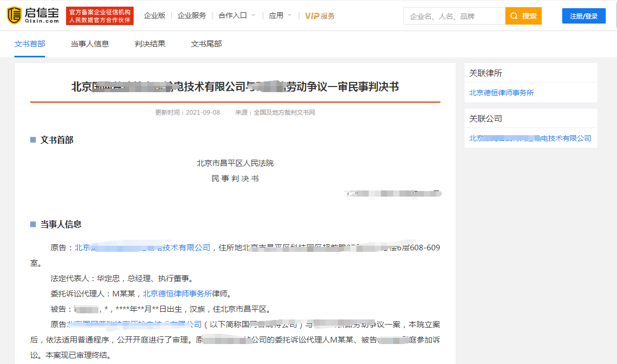Switch to the 文书尾部 tab
Image resolution: width=617 pixels, height=364 pixels.
206,44
